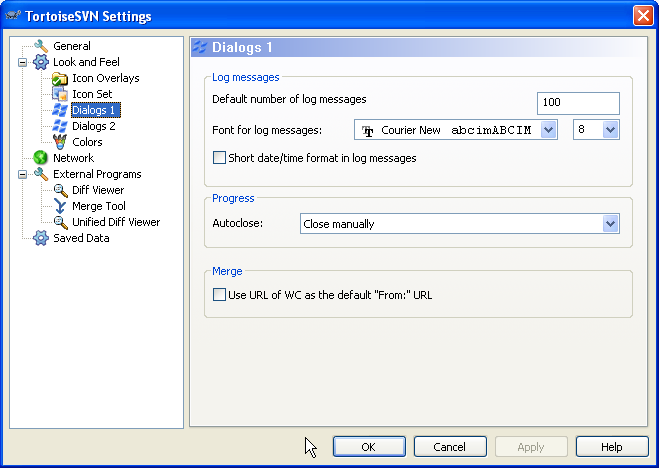Screen dimensions: 659x468
Task: Collapse the External Programs tree node
Action: (x=23, y=174)
